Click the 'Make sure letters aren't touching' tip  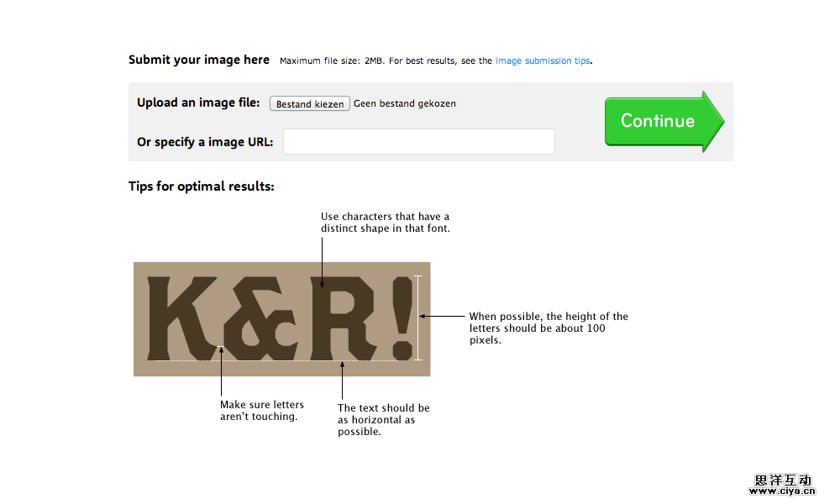(262, 411)
